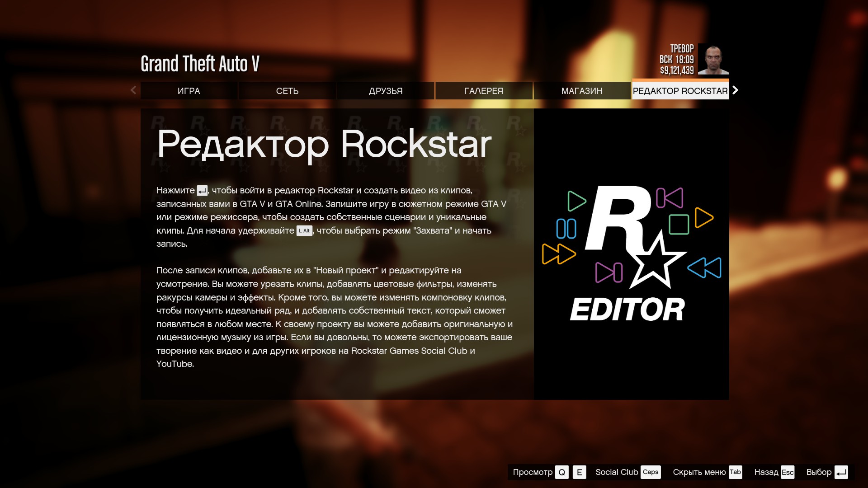Click the ВСК 18:09 game time
This screenshot has height=488, width=868.
pos(677,60)
